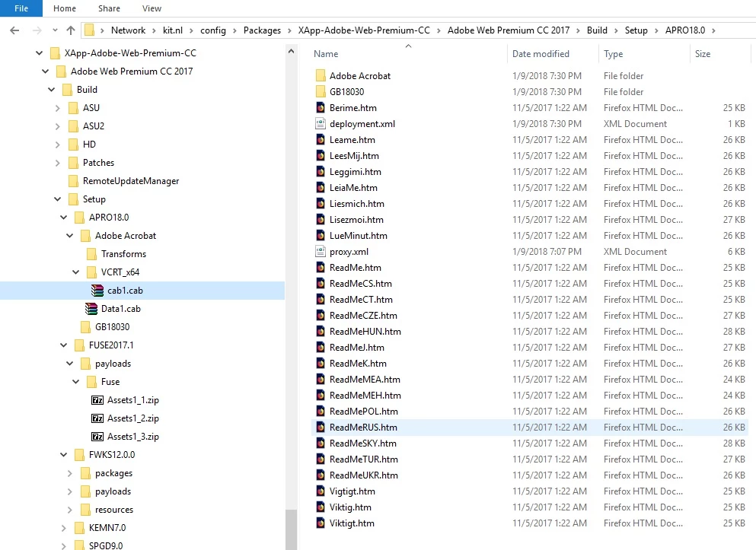The image size is (756, 550).
Task: Open recent locations dropdown arrow
Action: pyautogui.click(x=55, y=30)
